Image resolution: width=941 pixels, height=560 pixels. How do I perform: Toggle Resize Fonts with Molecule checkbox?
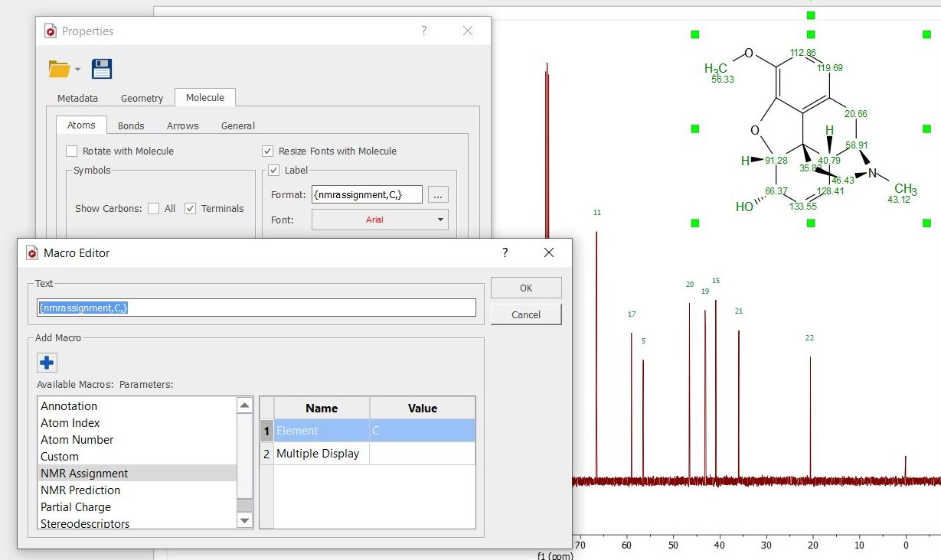pos(268,151)
